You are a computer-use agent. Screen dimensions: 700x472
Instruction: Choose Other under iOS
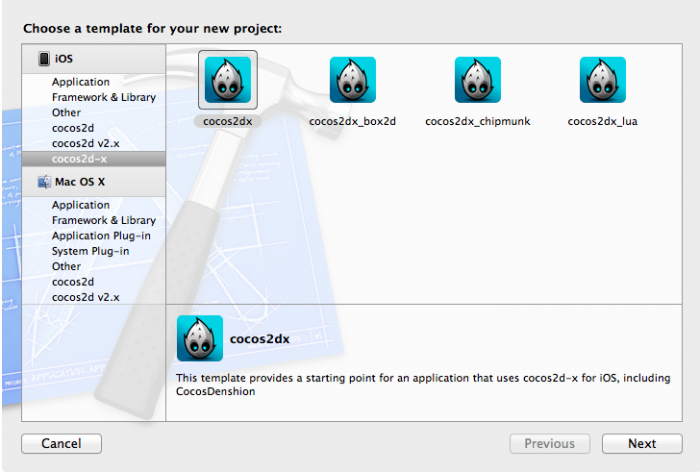pyautogui.click(x=66, y=113)
